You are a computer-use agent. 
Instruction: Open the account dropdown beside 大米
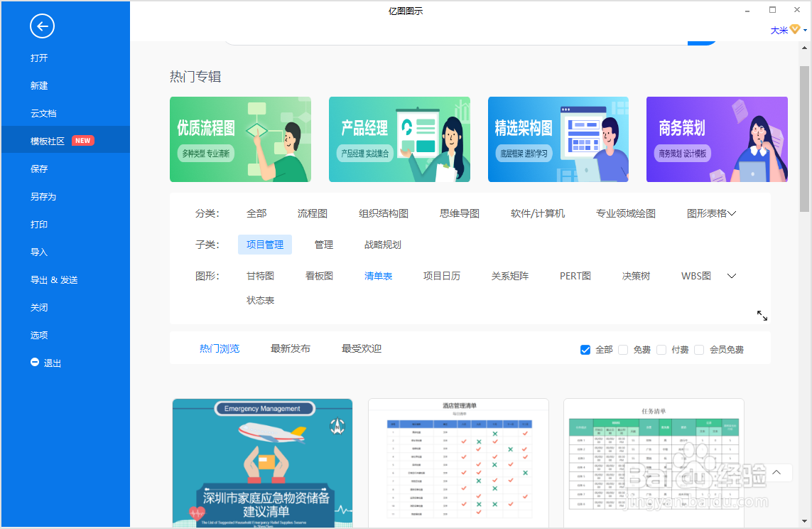click(x=806, y=30)
